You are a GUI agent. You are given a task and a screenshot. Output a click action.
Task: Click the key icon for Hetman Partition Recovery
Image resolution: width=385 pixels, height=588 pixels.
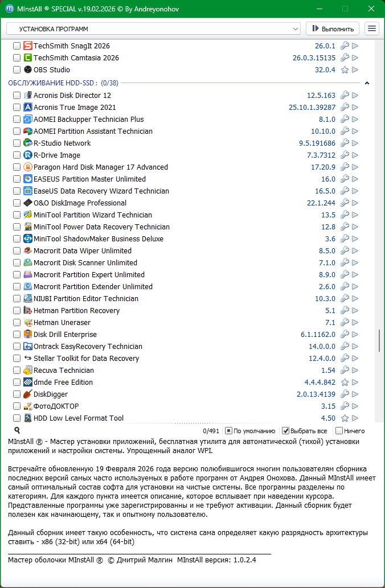[x=345, y=311]
